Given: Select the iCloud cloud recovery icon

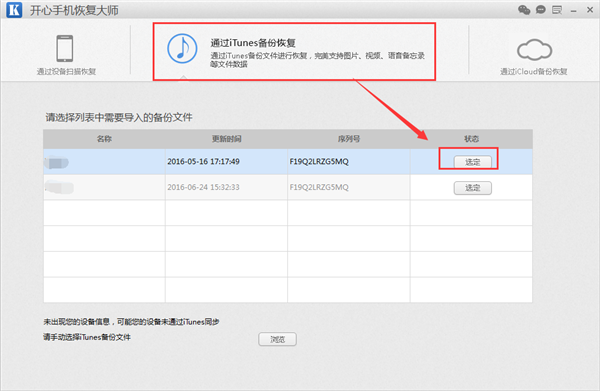Looking at the screenshot, I should [534, 50].
